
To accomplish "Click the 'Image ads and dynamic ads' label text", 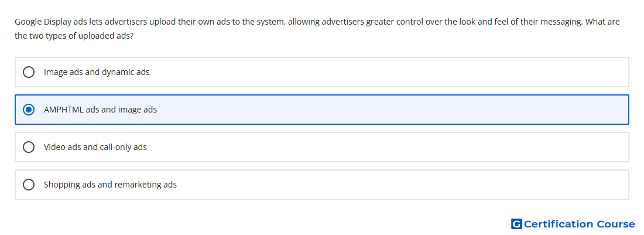I will pos(97,72).
